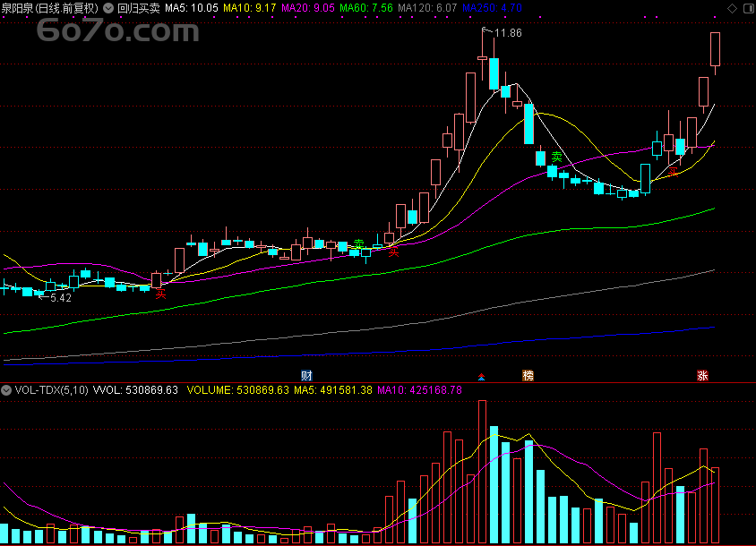Click the 11.86 high price label
The image size is (756, 546).
click(508, 33)
